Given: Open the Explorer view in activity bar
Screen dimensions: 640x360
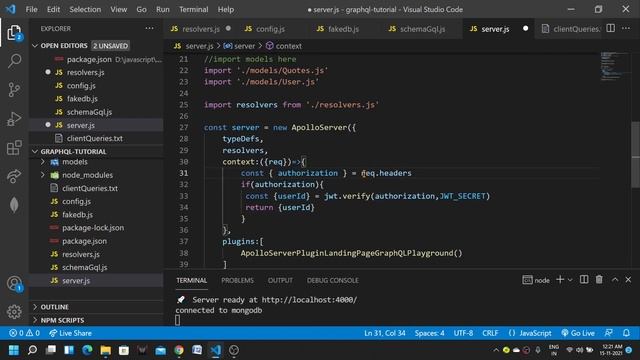Looking at the screenshot, I should [x=14, y=33].
